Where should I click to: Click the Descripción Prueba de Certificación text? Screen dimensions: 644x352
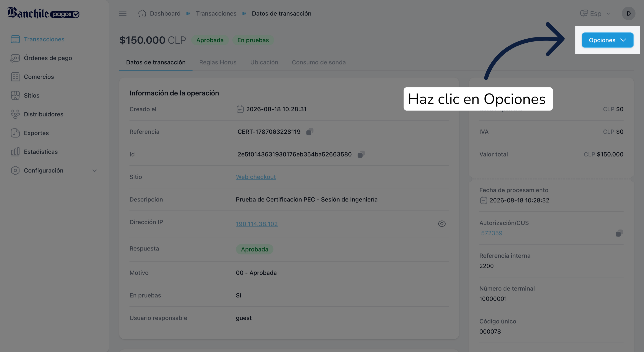tap(307, 200)
